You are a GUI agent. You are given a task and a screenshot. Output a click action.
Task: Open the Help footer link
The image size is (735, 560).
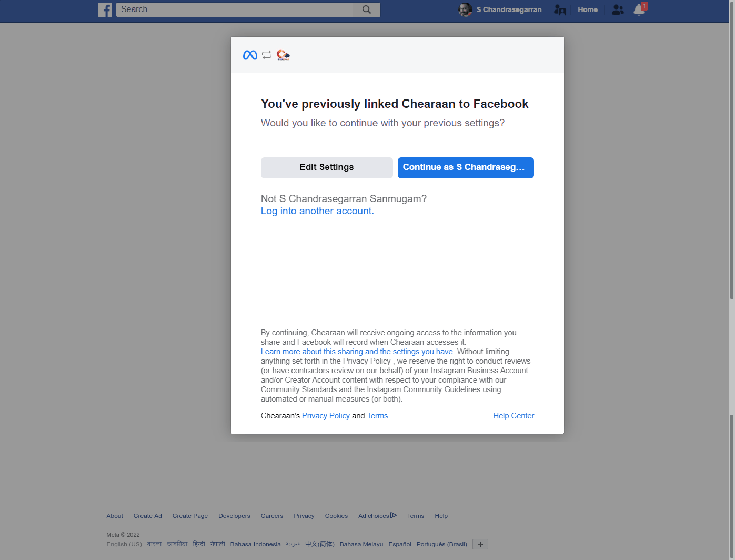pos(441,516)
